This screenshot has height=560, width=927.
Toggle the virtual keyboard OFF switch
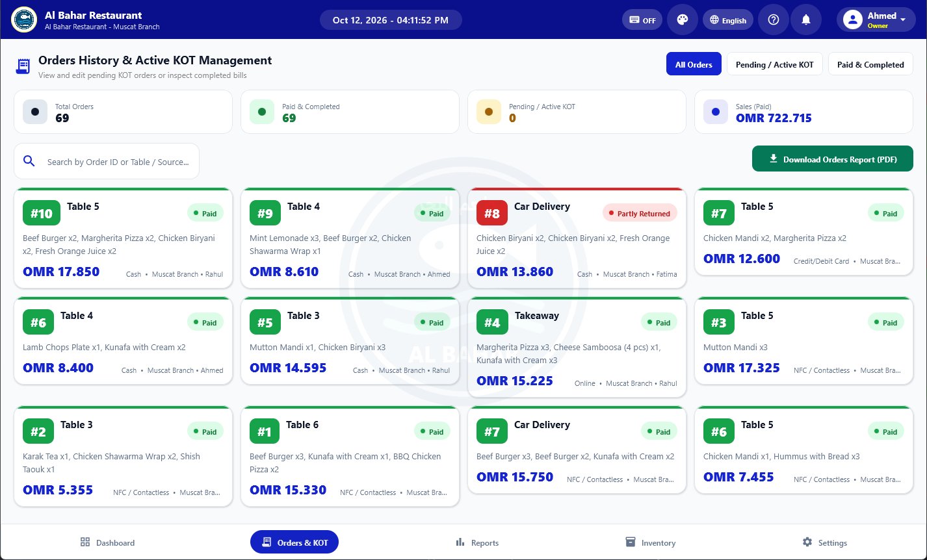coord(642,19)
